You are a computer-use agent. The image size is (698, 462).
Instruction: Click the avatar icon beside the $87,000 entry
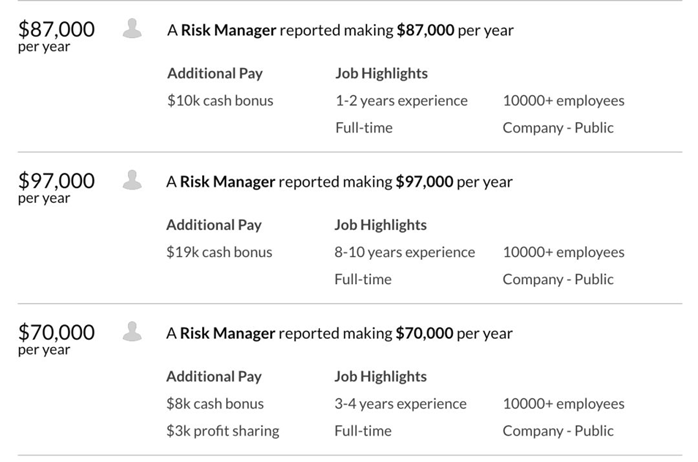132,29
